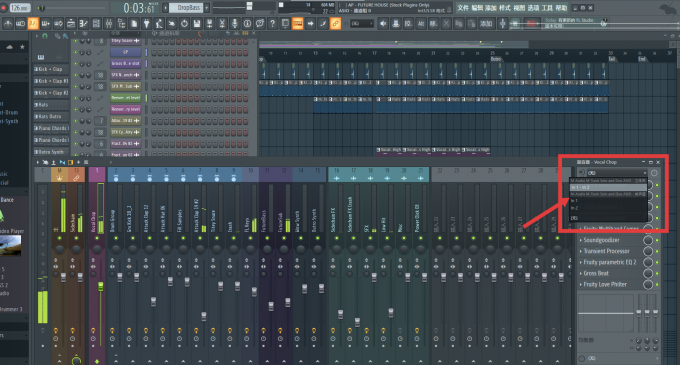Open the 文件 (File) menu

463,8
